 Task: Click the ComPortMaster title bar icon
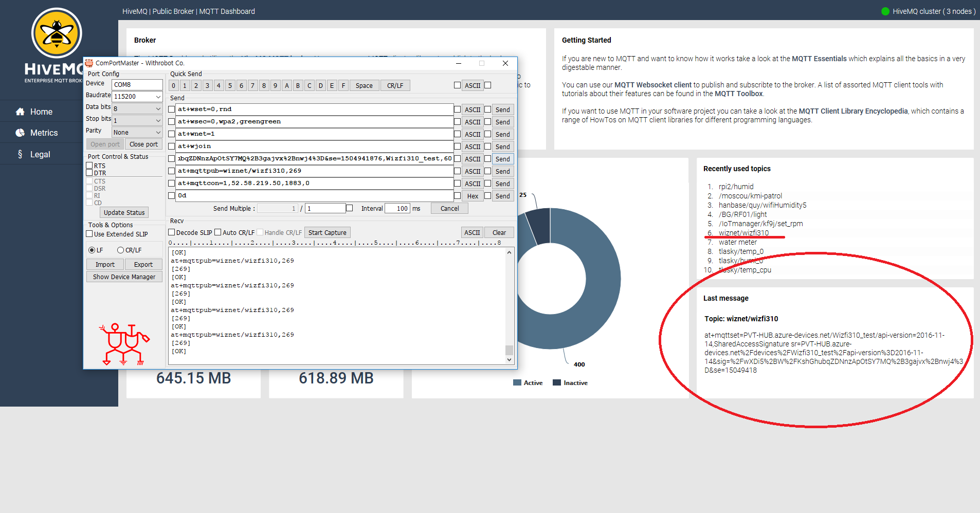tap(89, 63)
